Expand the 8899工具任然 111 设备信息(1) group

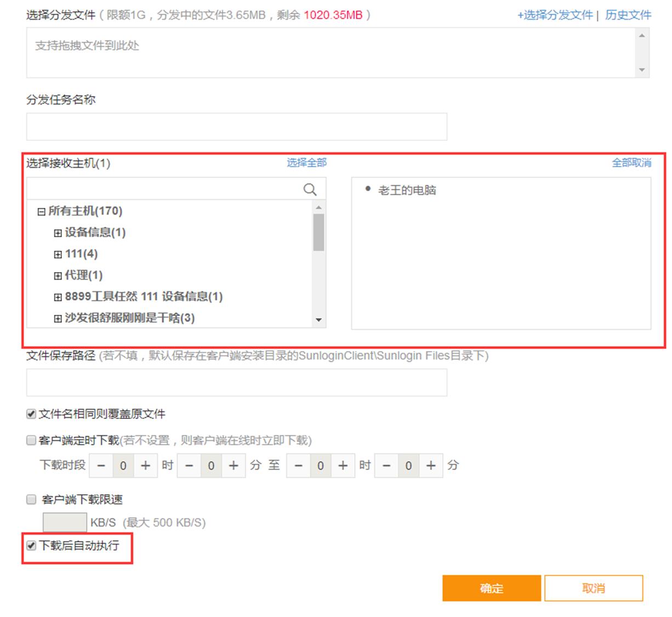(x=58, y=297)
